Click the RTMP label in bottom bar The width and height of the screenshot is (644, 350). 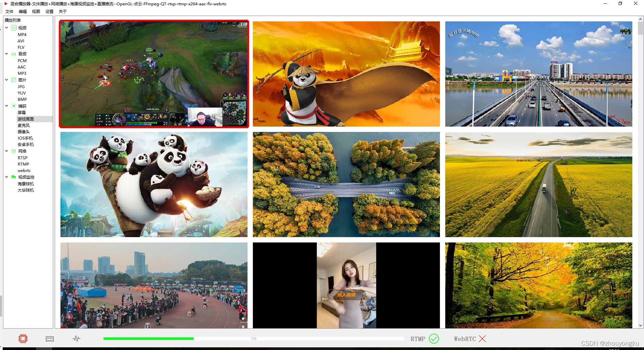pyautogui.click(x=418, y=339)
